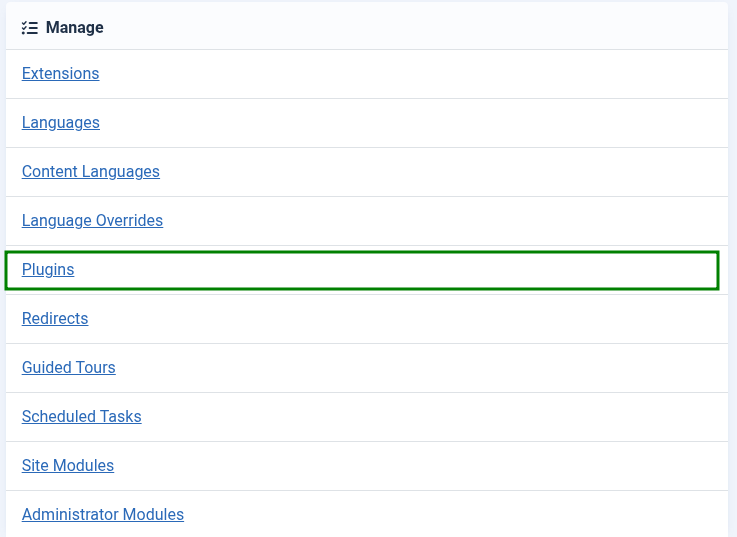This screenshot has width=737, height=537.
Task: Select the Language Overrides link
Action: click(x=92, y=221)
